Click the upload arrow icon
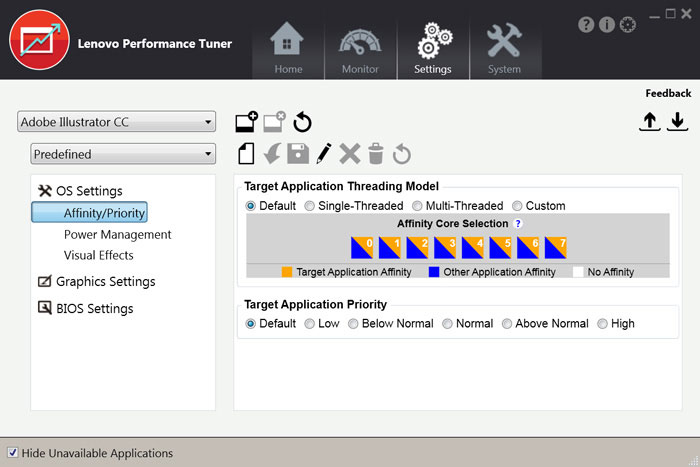700x467 pixels. [650, 121]
